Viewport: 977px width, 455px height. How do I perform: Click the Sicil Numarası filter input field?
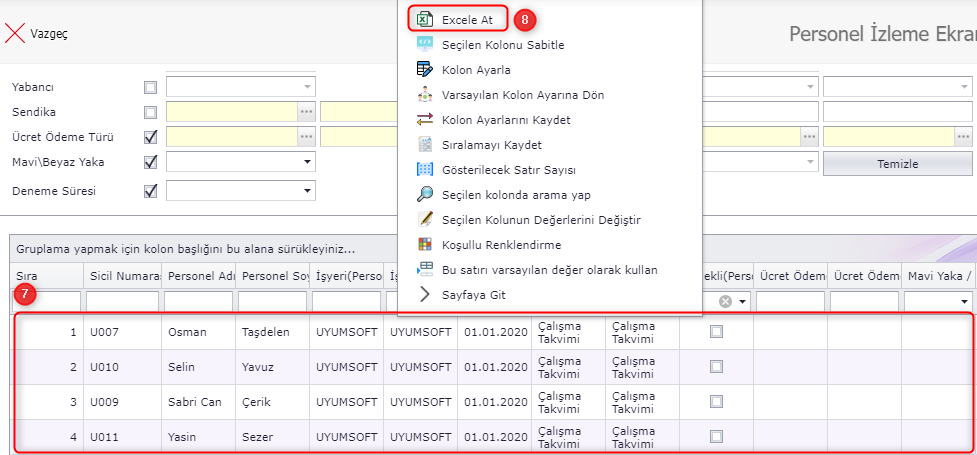(x=122, y=301)
